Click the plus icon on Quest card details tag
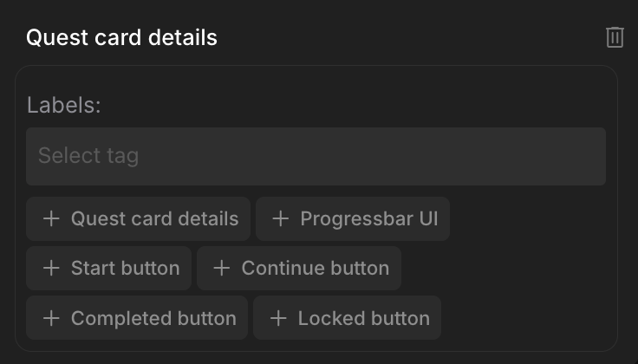638x364 pixels. click(x=51, y=218)
